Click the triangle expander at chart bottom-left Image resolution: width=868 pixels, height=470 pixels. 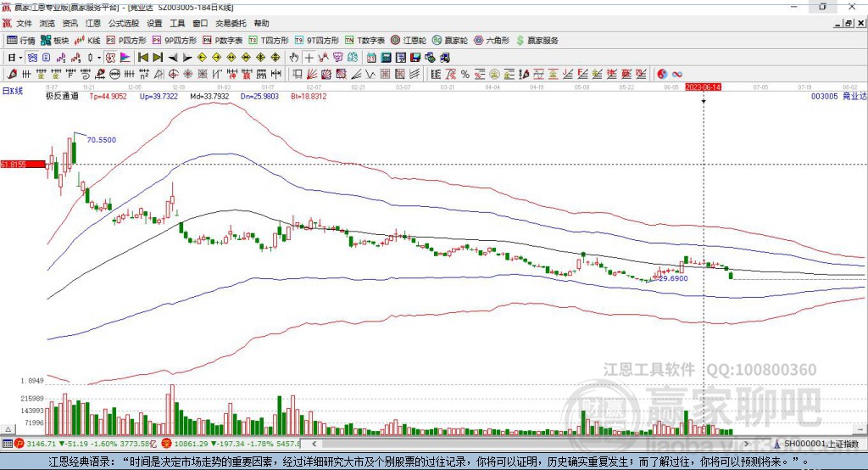[x=8, y=429]
